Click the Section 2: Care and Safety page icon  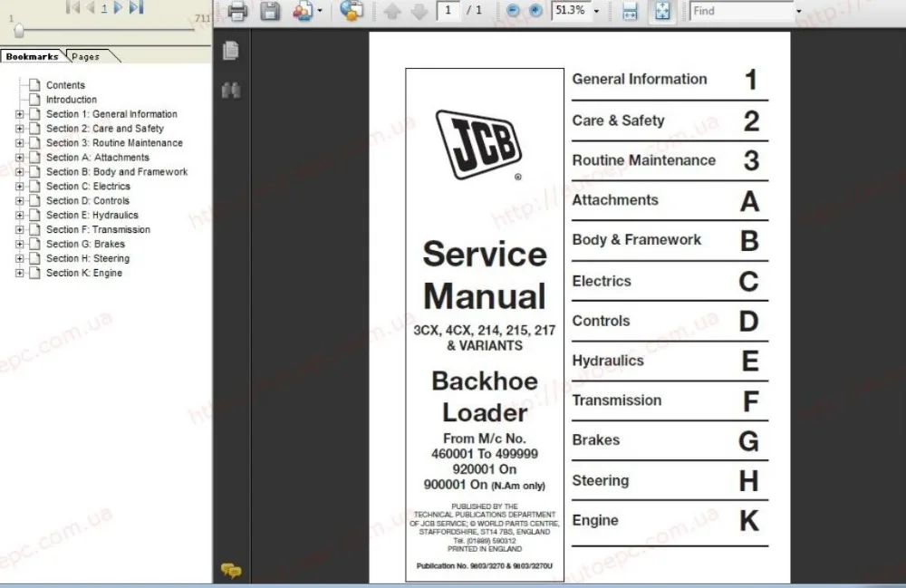(x=34, y=129)
